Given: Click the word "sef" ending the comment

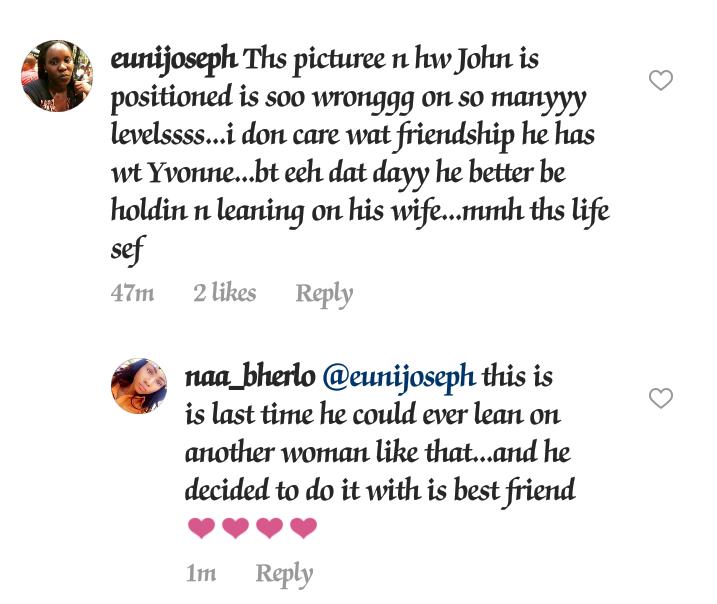Looking at the screenshot, I should click(126, 250).
